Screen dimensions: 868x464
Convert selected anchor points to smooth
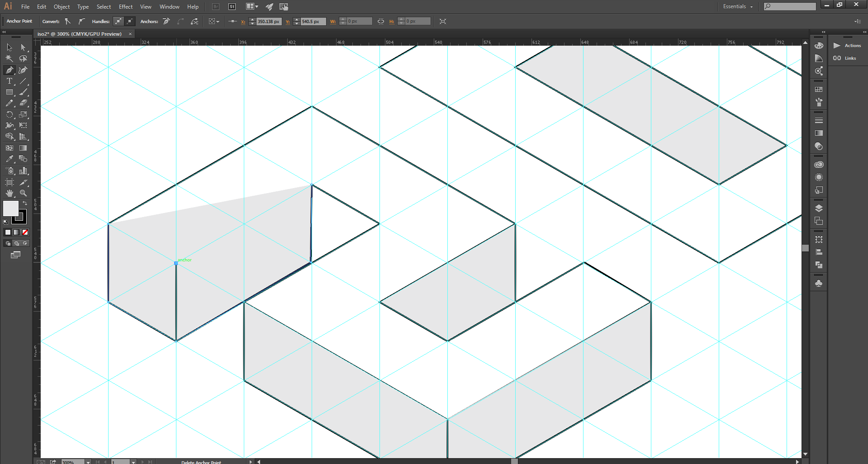tap(81, 21)
